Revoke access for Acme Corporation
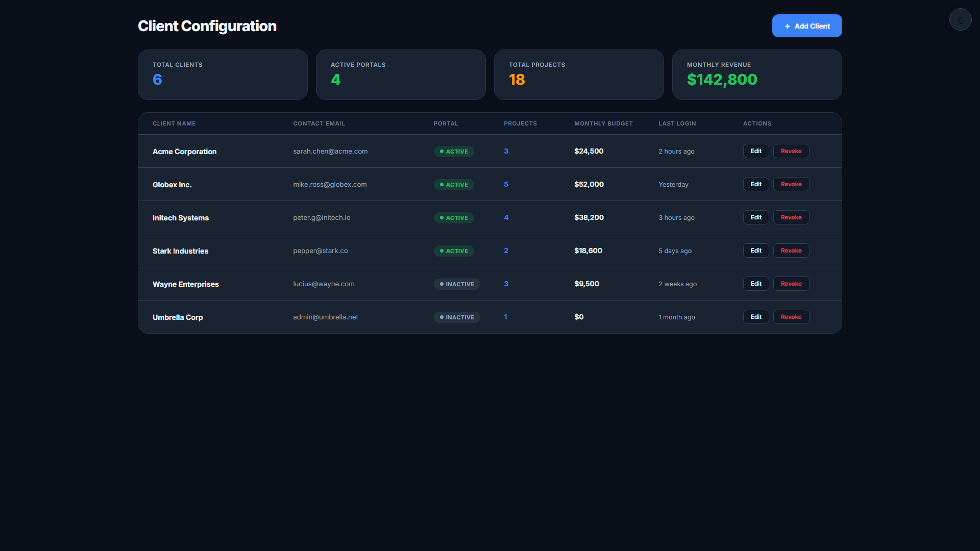Image resolution: width=980 pixels, height=551 pixels. point(791,151)
